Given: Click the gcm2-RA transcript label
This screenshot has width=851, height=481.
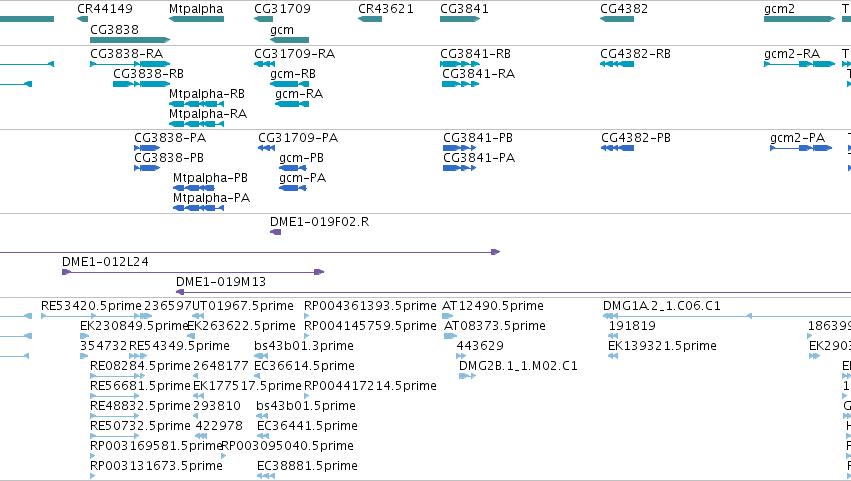Looking at the screenshot, I should tap(792, 54).
